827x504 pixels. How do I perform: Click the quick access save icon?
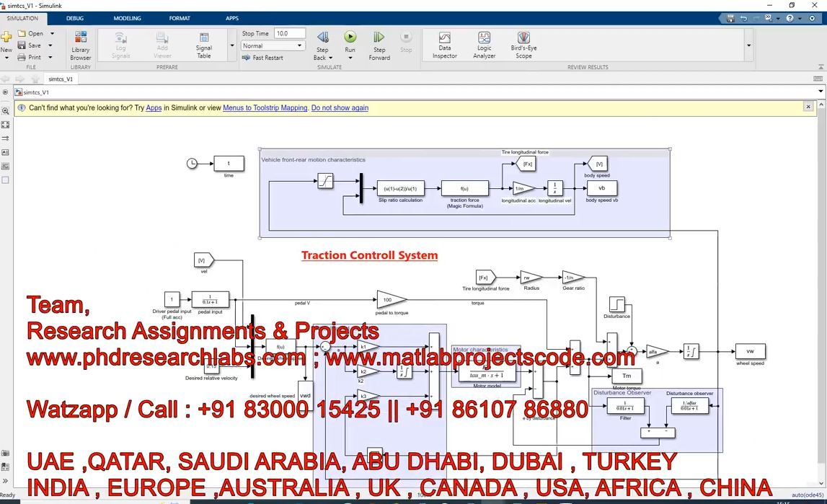tap(730, 18)
